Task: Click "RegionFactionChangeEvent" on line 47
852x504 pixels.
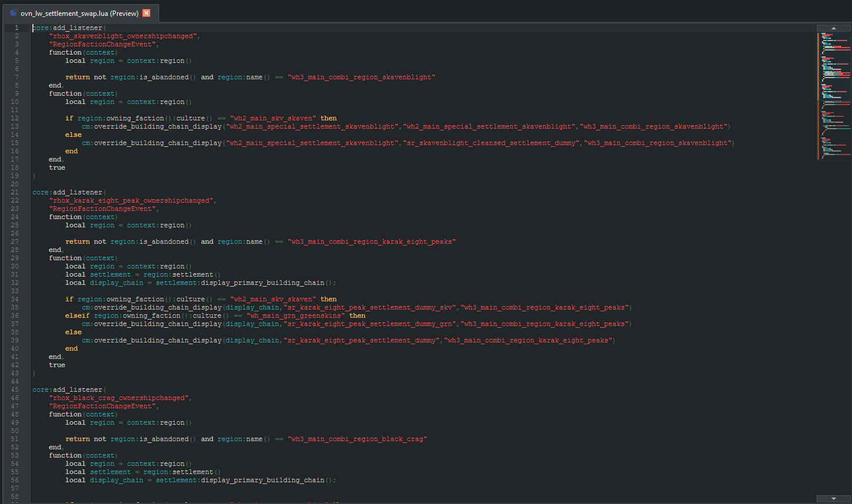Action: coord(103,406)
